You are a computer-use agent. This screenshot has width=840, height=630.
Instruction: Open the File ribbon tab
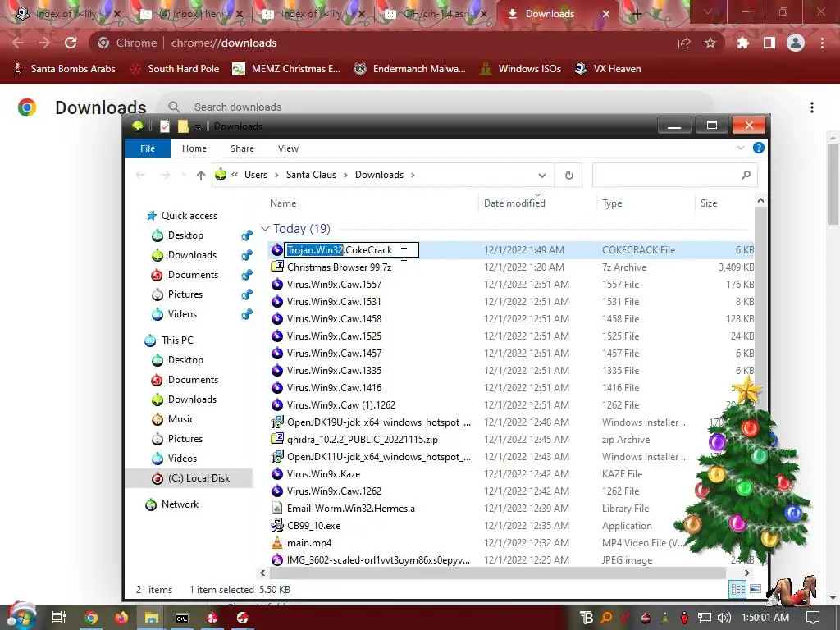tap(148, 148)
